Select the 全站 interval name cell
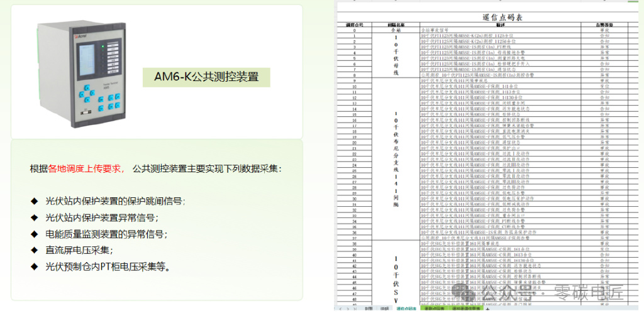The image size is (644, 318). [396, 30]
